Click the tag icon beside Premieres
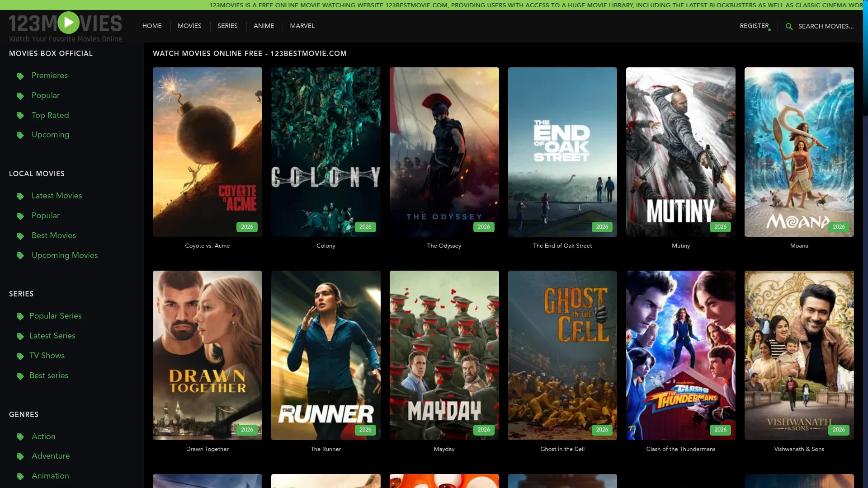The image size is (868, 488). tap(20, 76)
